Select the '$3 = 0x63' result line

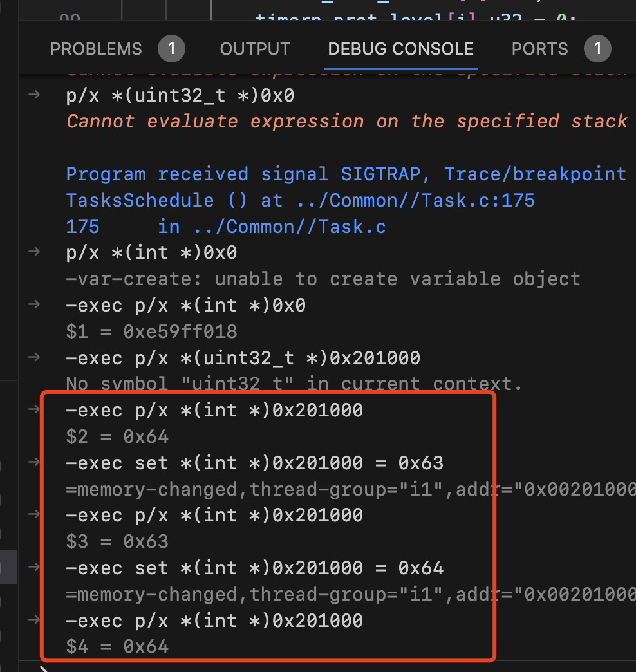pyautogui.click(x=117, y=542)
